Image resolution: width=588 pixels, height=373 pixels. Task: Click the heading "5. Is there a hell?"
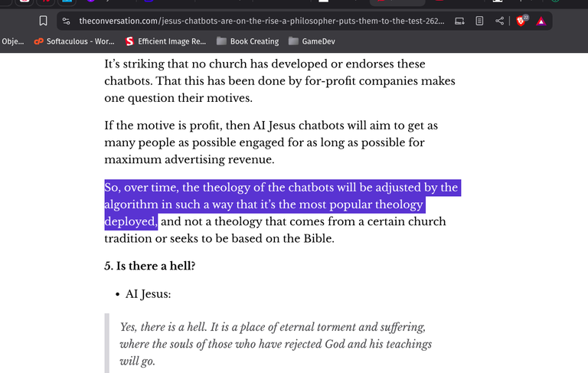tap(149, 266)
